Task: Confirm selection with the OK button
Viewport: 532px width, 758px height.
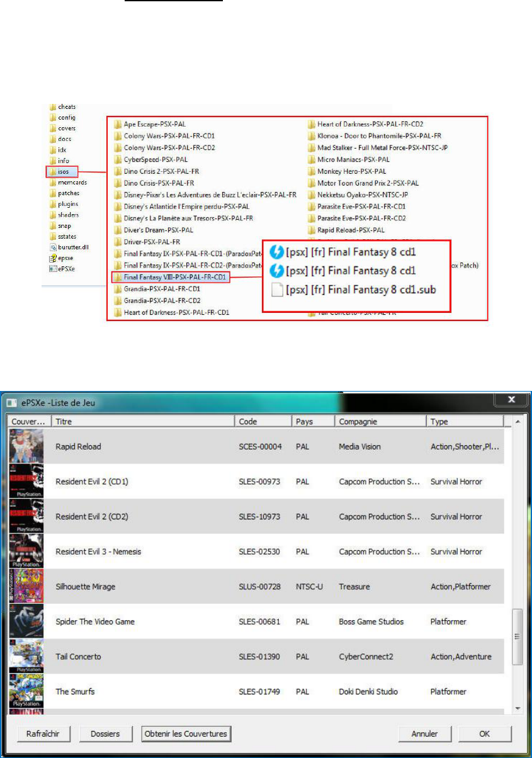Action: click(485, 733)
